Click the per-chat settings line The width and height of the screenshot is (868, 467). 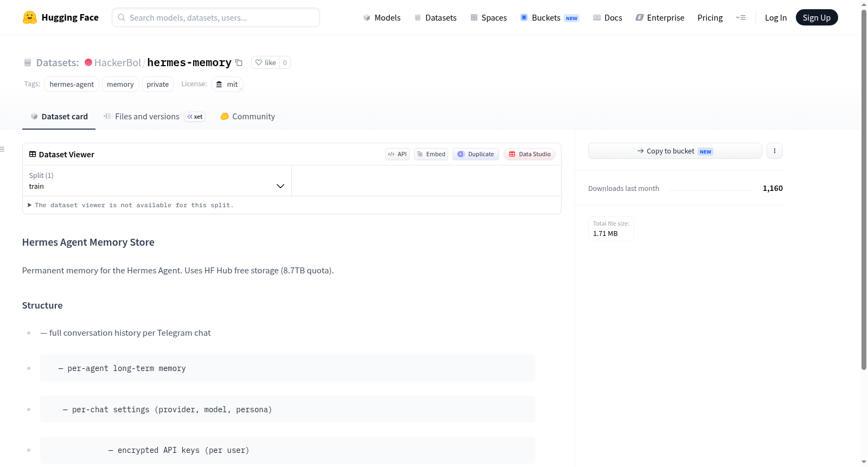click(288, 409)
